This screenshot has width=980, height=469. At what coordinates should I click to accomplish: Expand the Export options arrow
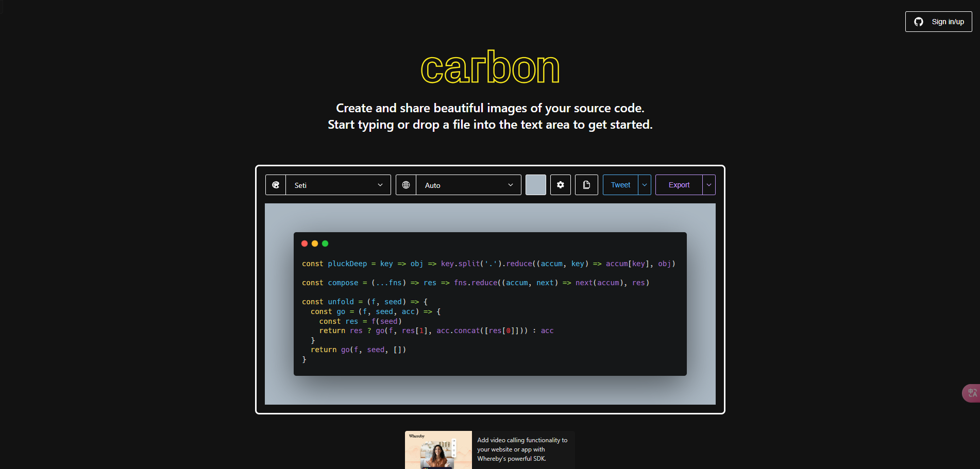[709, 185]
